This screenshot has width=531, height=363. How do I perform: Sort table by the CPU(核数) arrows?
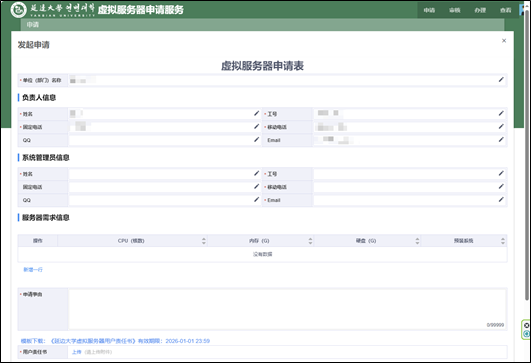pyautogui.click(x=204, y=241)
